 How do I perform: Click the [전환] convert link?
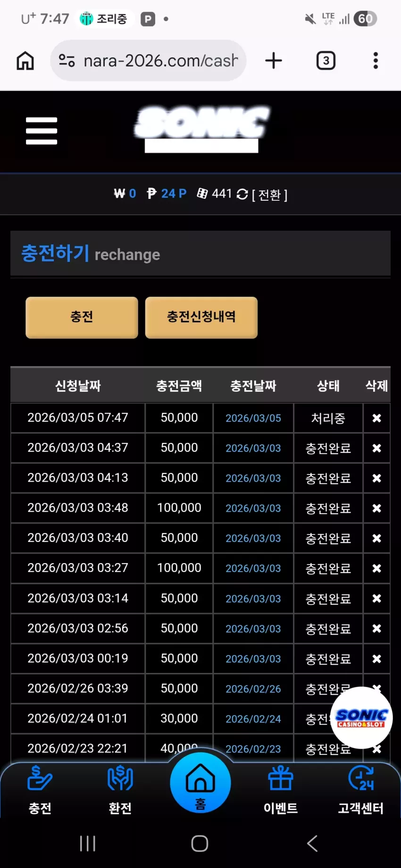[270, 194]
